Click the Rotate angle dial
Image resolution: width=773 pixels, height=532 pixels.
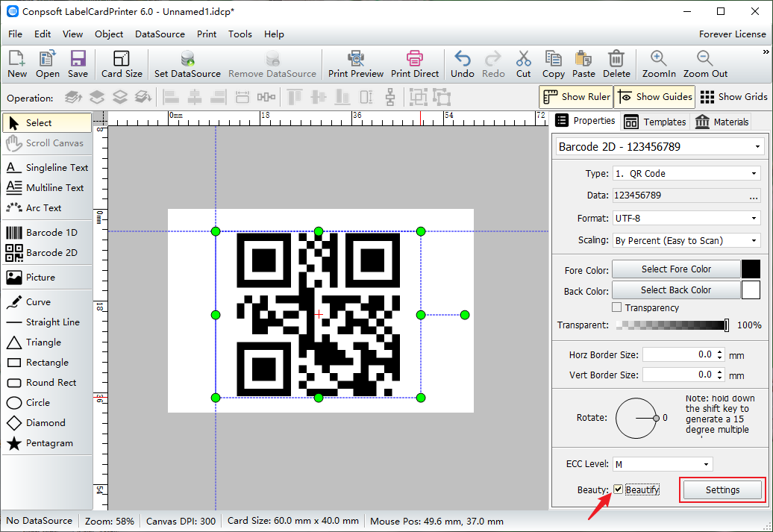636,418
